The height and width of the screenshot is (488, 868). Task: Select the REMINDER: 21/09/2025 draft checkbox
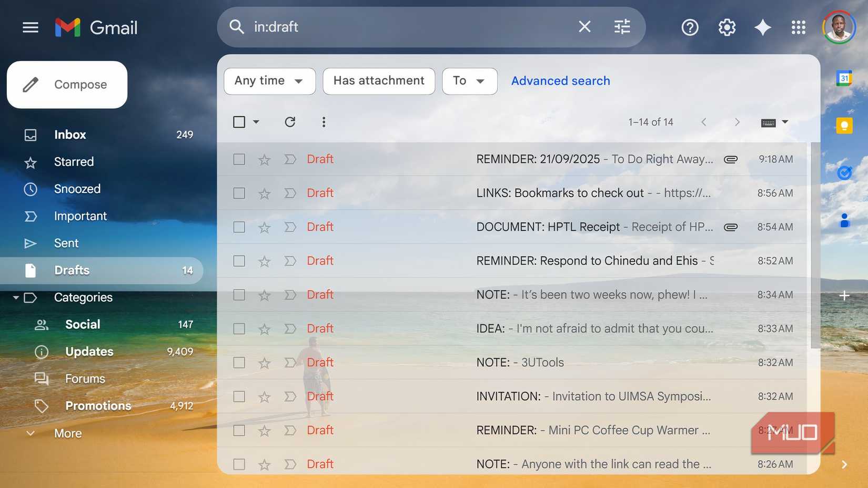pyautogui.click(x=239, y=159)
